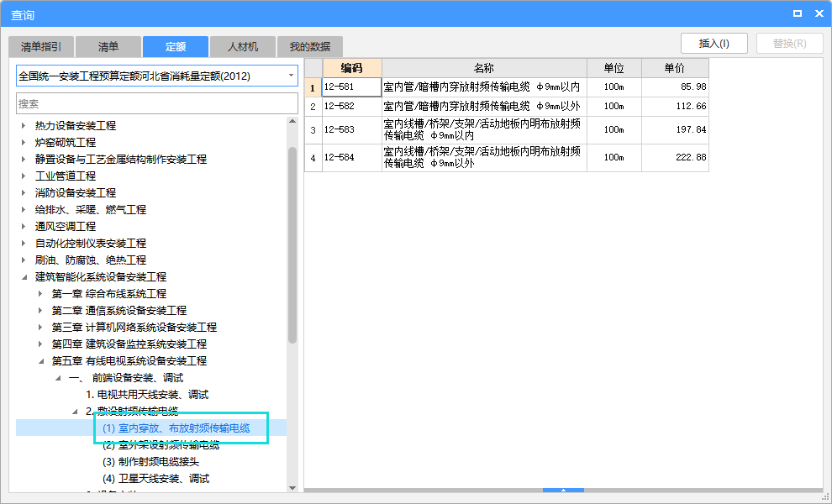The width and height of the screenshot is (832, 504).
Task: Select code cell 12-584
Action: [x=352, y=158]
